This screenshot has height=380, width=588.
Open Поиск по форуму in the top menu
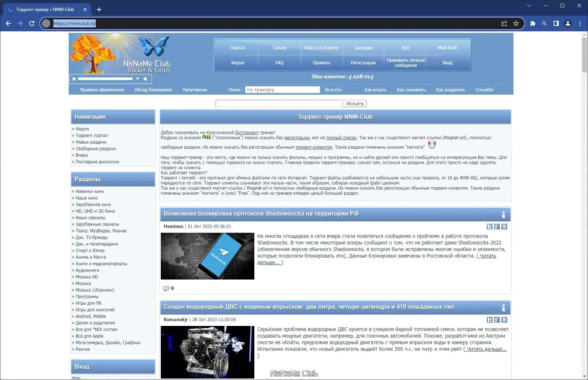pyautogui.click(x=321, y=48)
